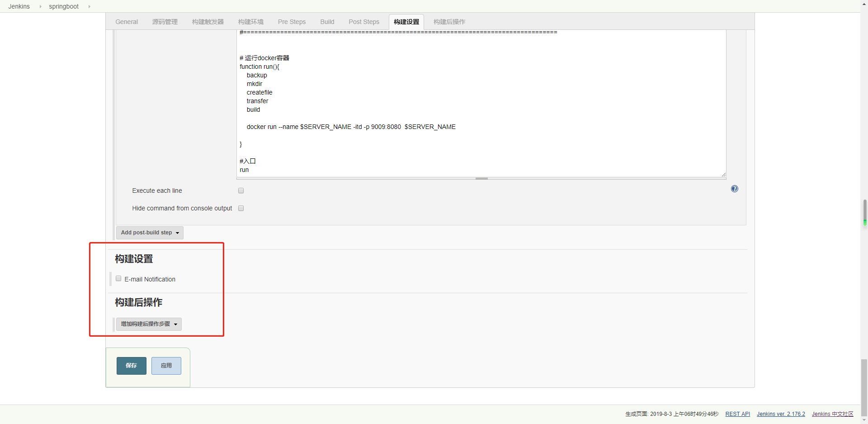
Task: Open the 增加构建后操作步骤 dropdown
Action: [149, 324]
